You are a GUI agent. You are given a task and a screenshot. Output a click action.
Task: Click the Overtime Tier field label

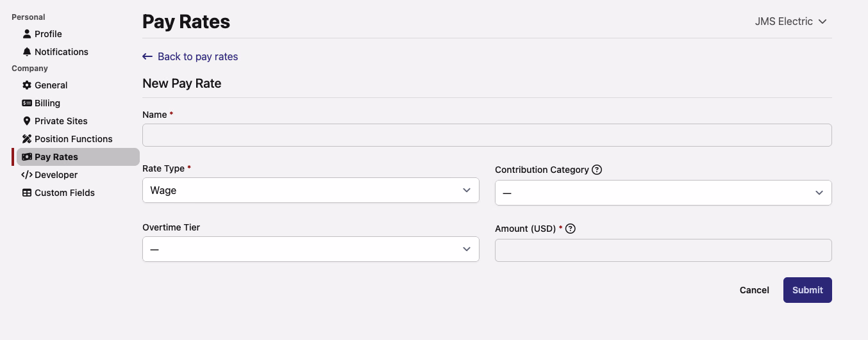(x=171, y=227)
